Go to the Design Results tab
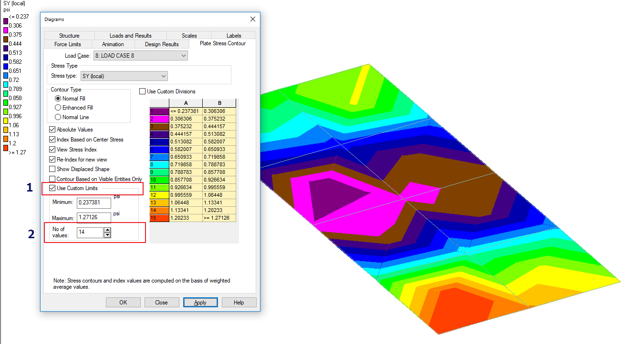The image size is (644, 344). point(162,44)
